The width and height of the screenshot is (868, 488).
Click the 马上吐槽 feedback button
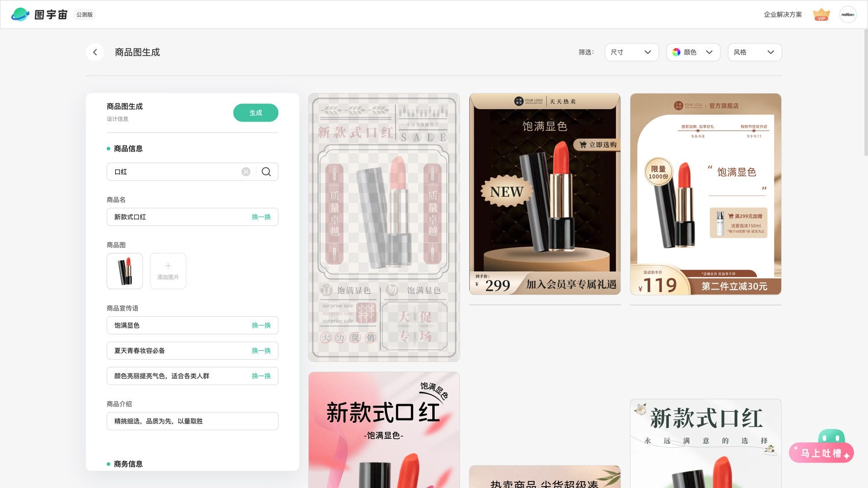pos(822,453)
